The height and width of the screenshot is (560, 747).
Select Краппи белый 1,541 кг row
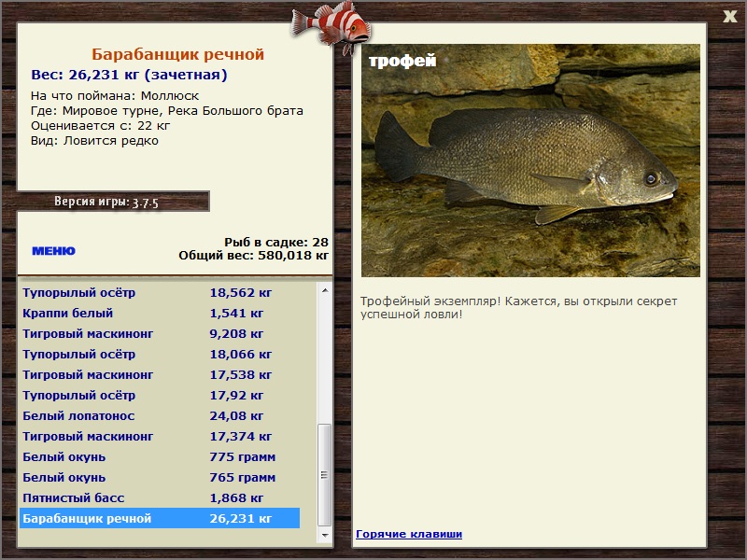click(160, 314)
